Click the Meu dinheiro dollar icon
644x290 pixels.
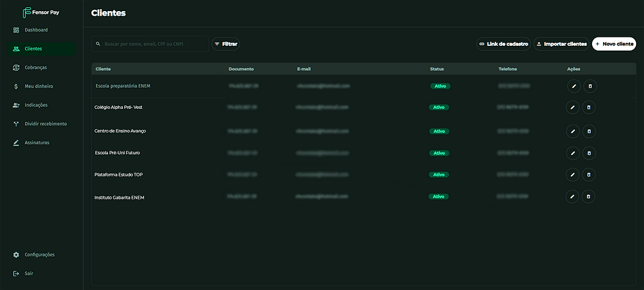(x=16, y=86)
